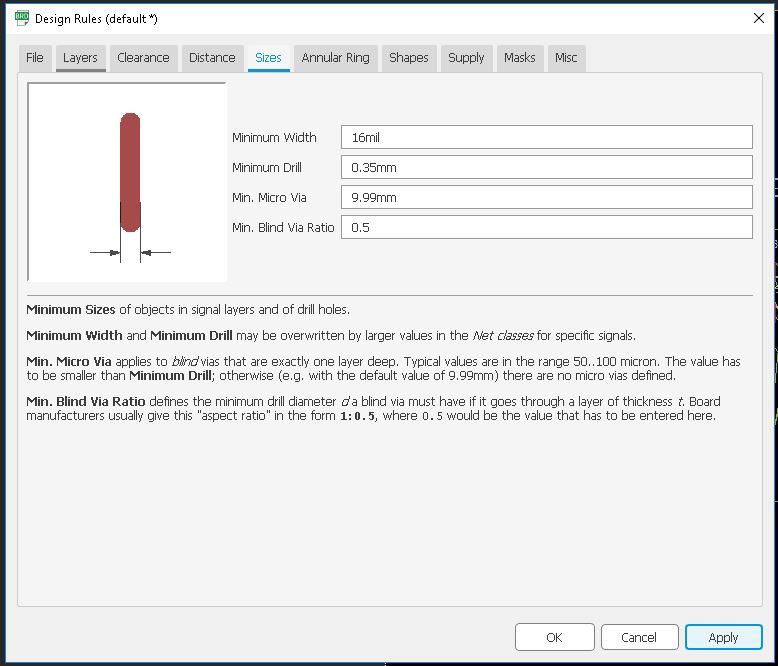Click the 'Minimum Width' label
This screenshot has width=778, height=666.
[274, 137]
